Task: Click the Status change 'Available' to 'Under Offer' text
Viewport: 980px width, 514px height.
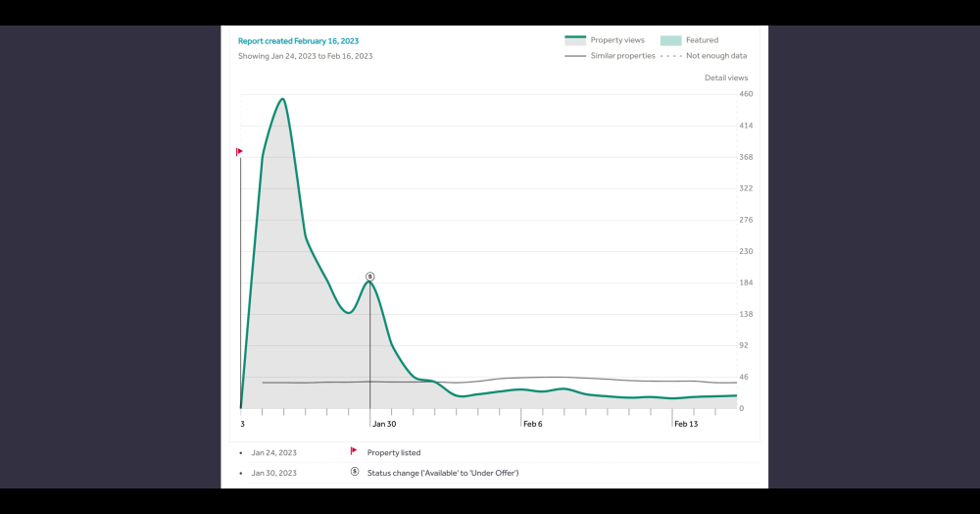Action: tap(442, 473)
